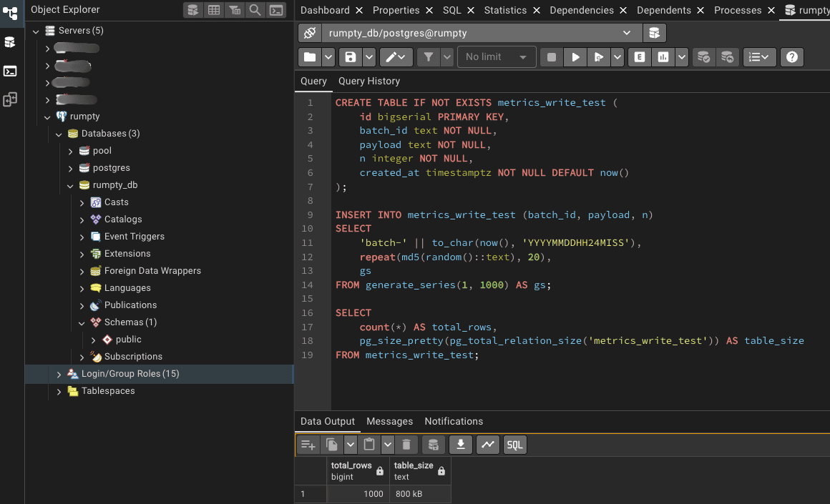Open the query tool help icon
This screenshot has height=504, width=830.
coord(792,57)
